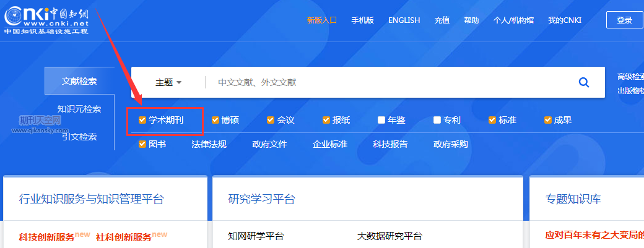Open 我的CNKI in the top menu
This screenshot has width=644, height=248.
pyautogui.click(x=564, y=20)
